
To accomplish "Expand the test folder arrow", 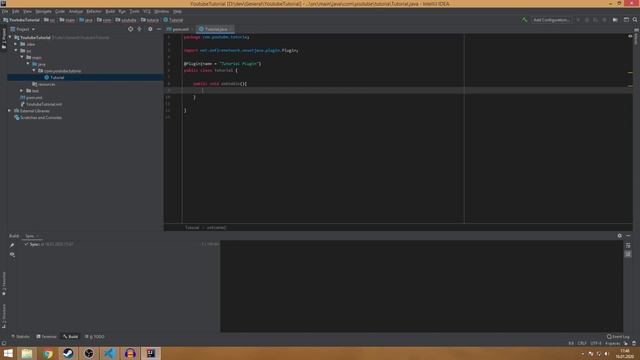I will [22, 91].
